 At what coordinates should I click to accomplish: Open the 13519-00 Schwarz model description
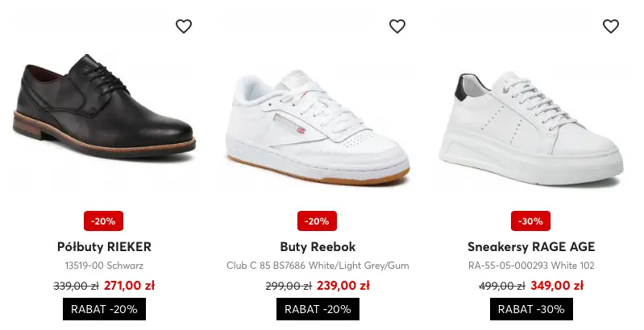[x=104, y=266]
